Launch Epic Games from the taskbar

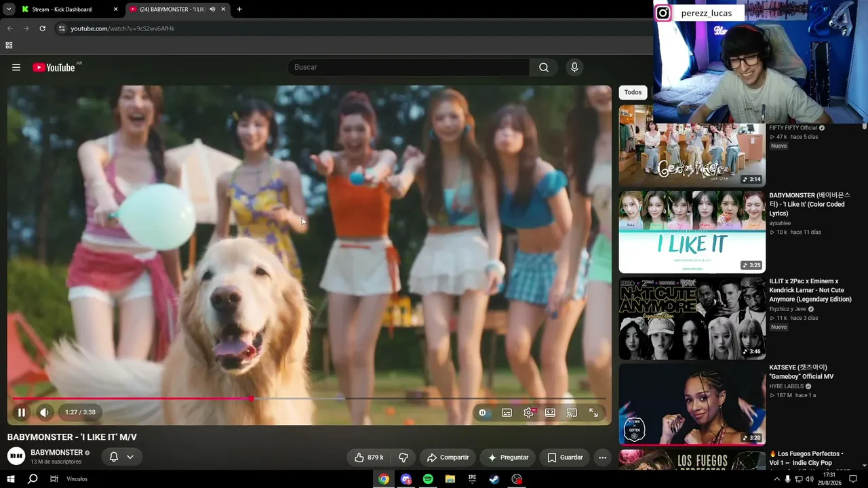(472, 479)
